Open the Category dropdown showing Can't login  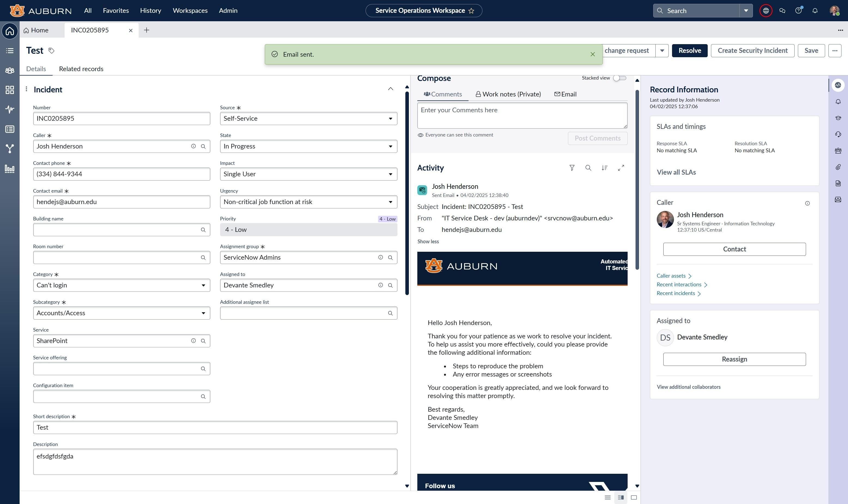[121, 285]
